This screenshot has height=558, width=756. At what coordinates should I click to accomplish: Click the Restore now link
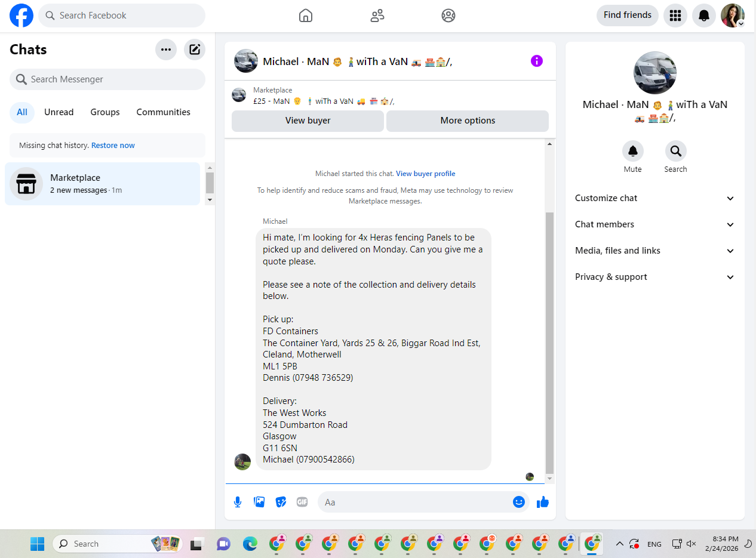pyautogui.click(x=113, y=146)
